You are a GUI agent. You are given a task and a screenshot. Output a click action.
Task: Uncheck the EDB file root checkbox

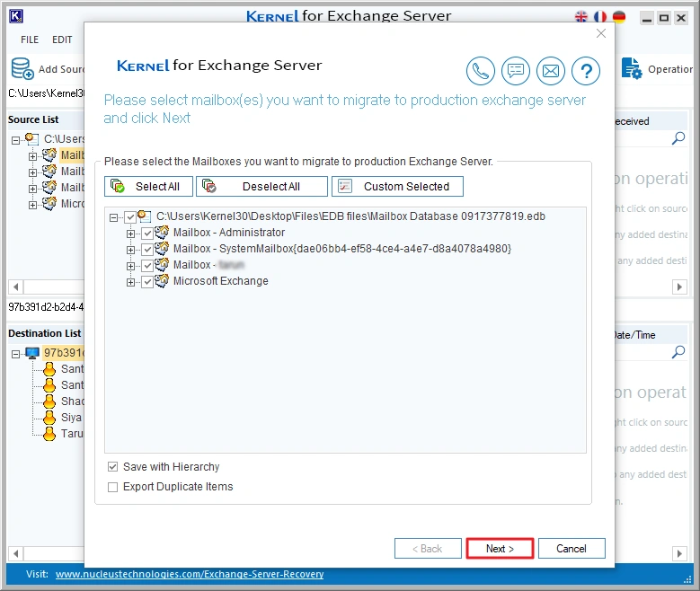click(x=130, y=217)
